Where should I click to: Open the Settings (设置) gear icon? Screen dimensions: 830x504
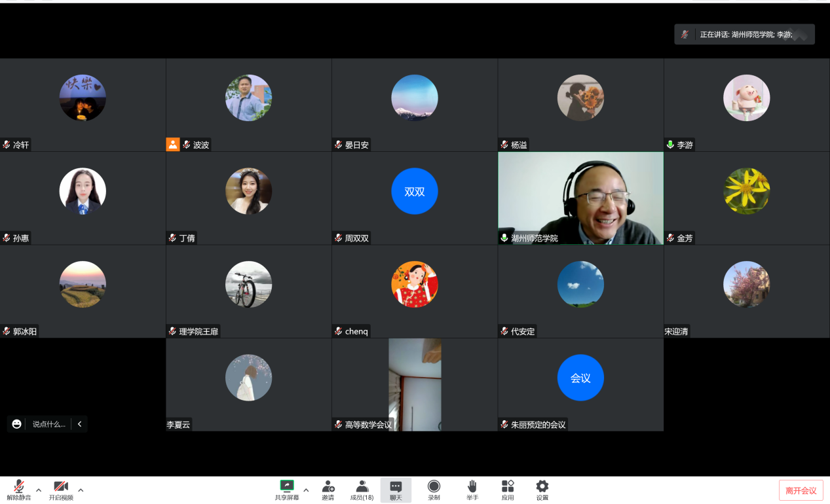(x=542, y=489)
